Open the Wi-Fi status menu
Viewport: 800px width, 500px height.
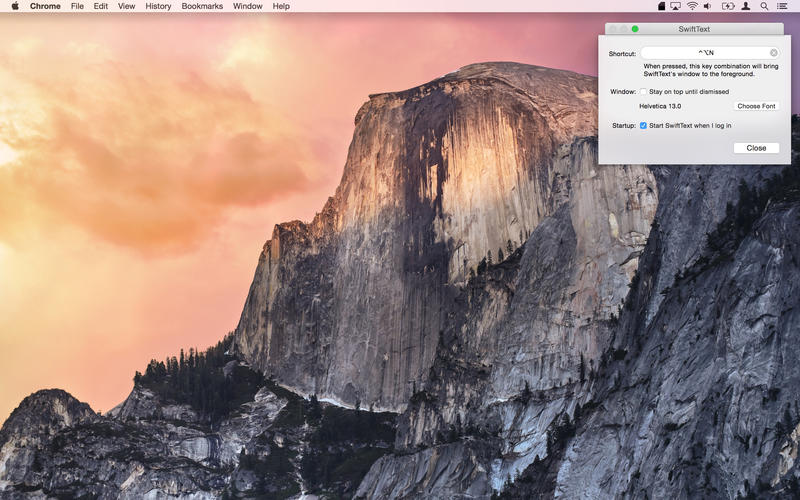(x=692, y=6)
